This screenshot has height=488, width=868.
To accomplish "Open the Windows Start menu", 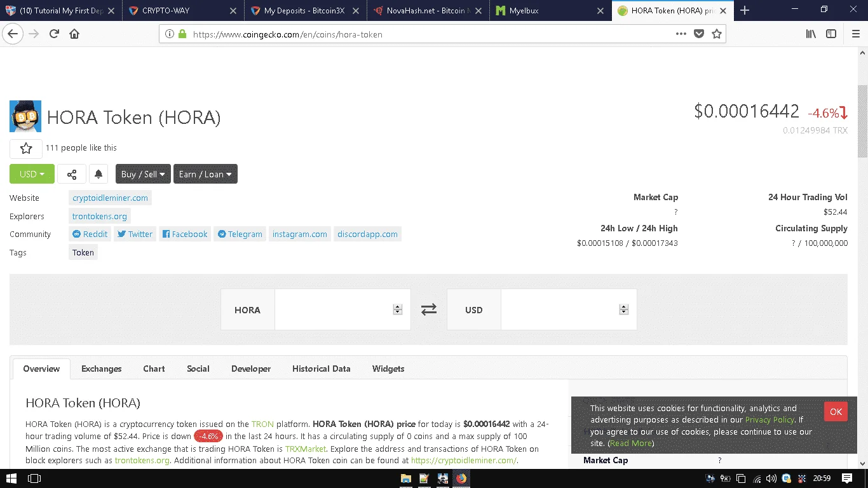I will click(x=12, y=478).
